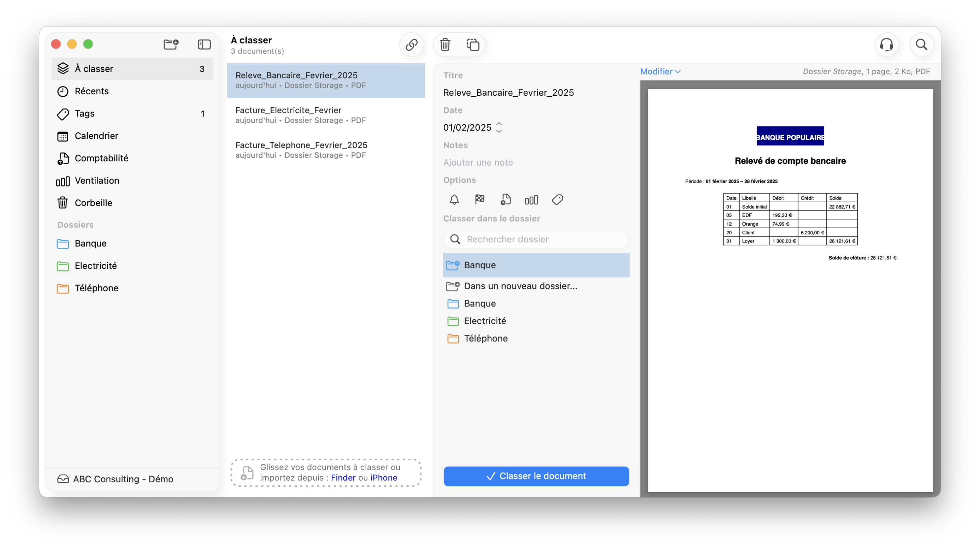Toggle the sidebar visibility icon
This screenshot has height=549, width=980.
pos(204,44)
